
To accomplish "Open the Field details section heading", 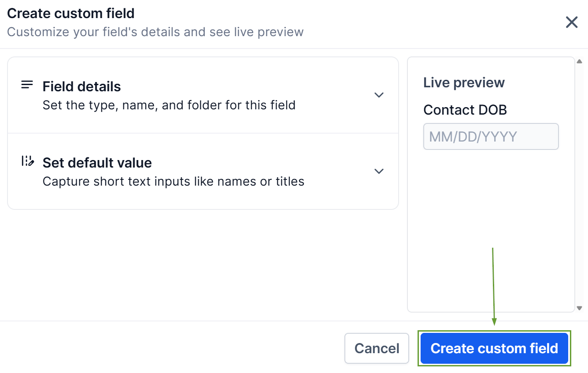I will click(81, 86).
